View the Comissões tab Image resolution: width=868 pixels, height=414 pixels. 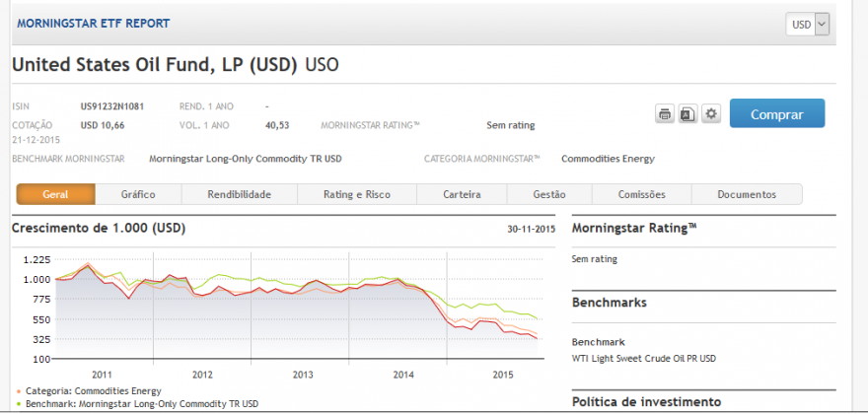(641, 194)
